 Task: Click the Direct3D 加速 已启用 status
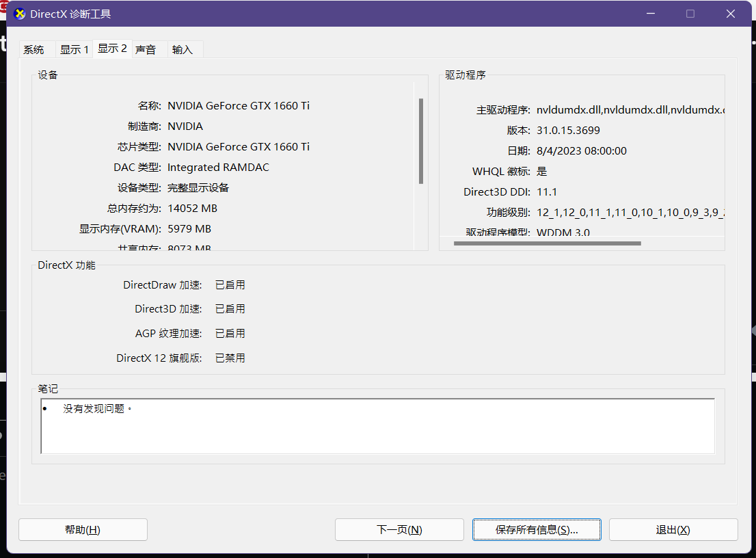pyautogui.click(x=230, y=309)
